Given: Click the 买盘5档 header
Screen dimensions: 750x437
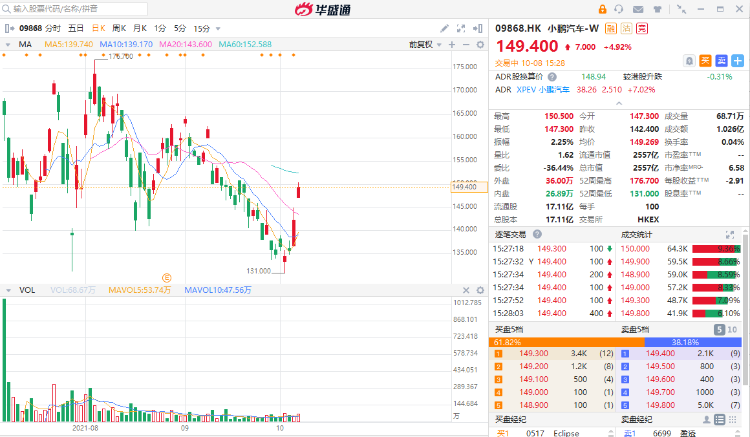Looking at the screenshot, I should (509, 329).
